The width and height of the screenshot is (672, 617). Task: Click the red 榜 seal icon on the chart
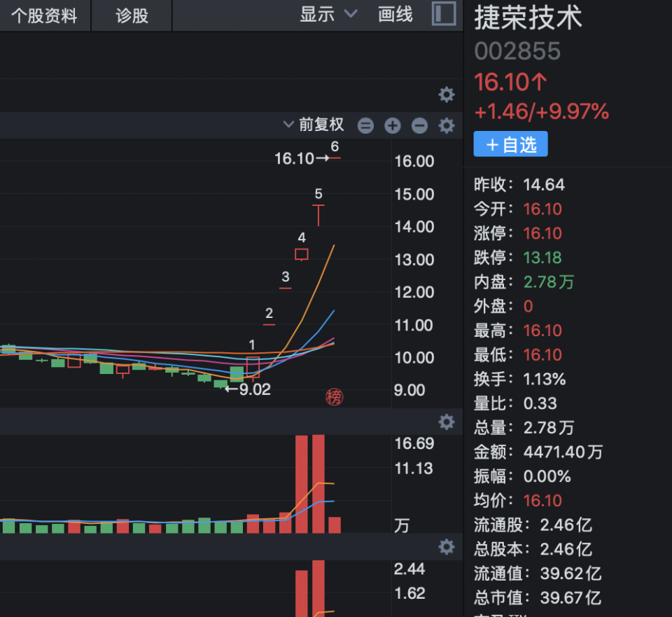(334, 398)
